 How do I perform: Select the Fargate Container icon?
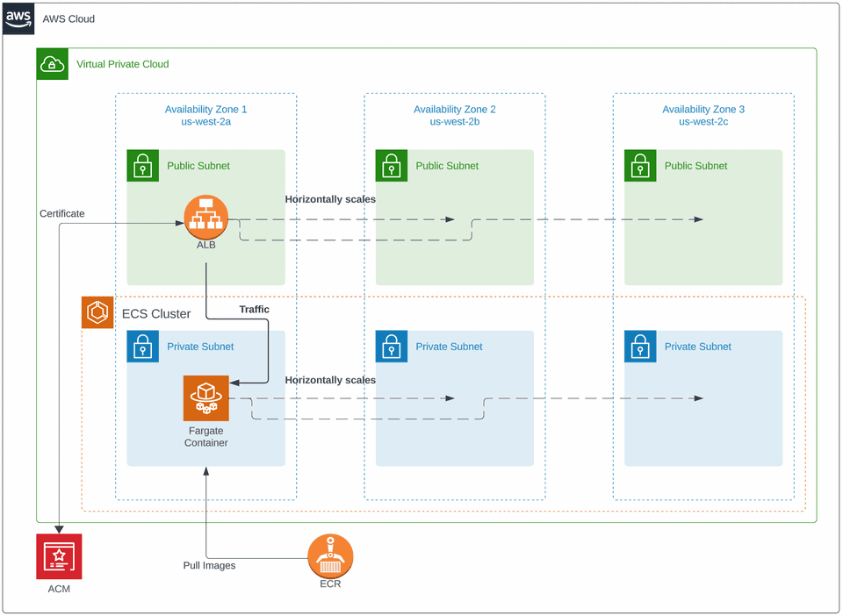point(205,398)
